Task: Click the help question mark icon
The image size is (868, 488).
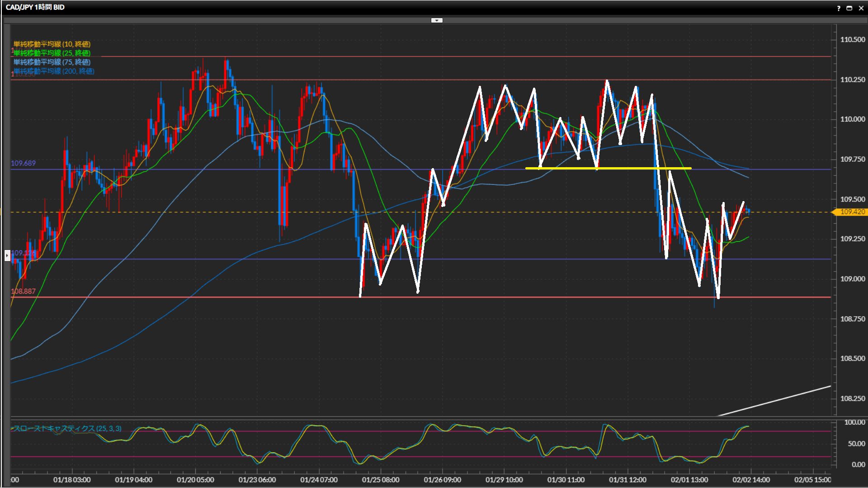Action: 839,8
